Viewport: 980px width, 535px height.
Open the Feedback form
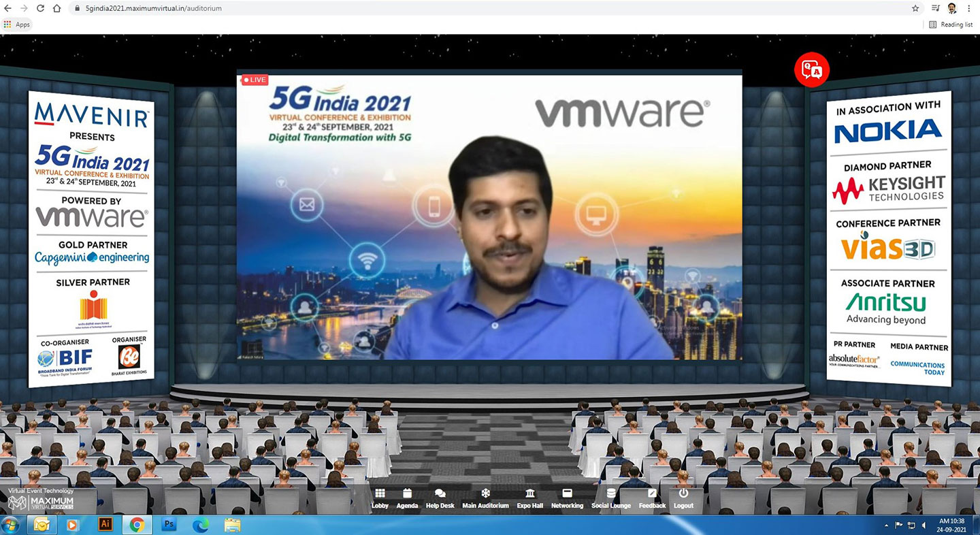pyautogui.click(x=652, y=498)
